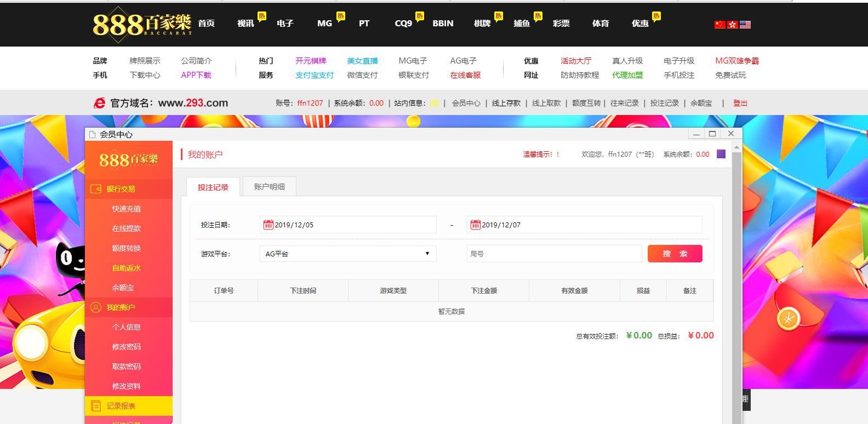868x424 pixels.
Task: Open the 美女直播 link
Action: point(362,61)
